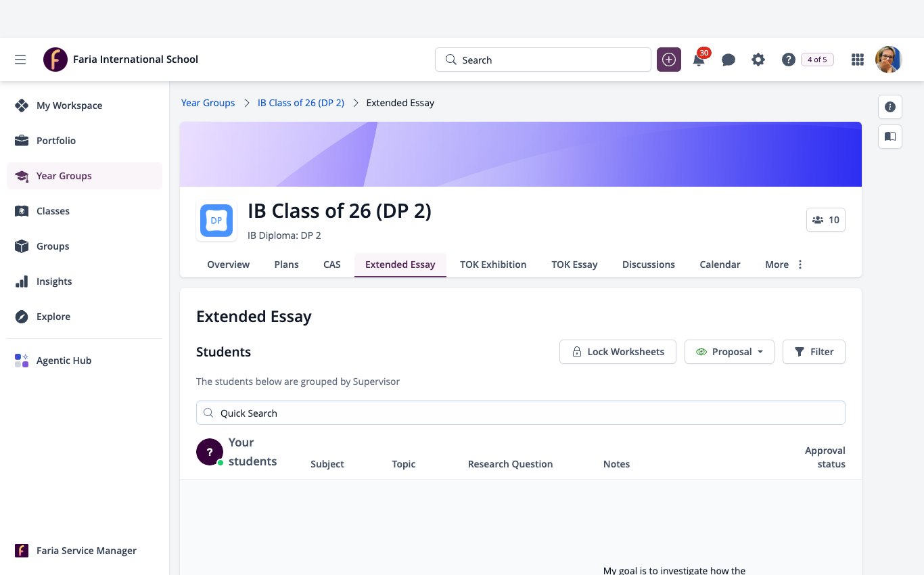Click the Quick Search input field
Image resolution: width=924 pixels, height=575 pixels.
pyautogui.click(x=520, y=413)
